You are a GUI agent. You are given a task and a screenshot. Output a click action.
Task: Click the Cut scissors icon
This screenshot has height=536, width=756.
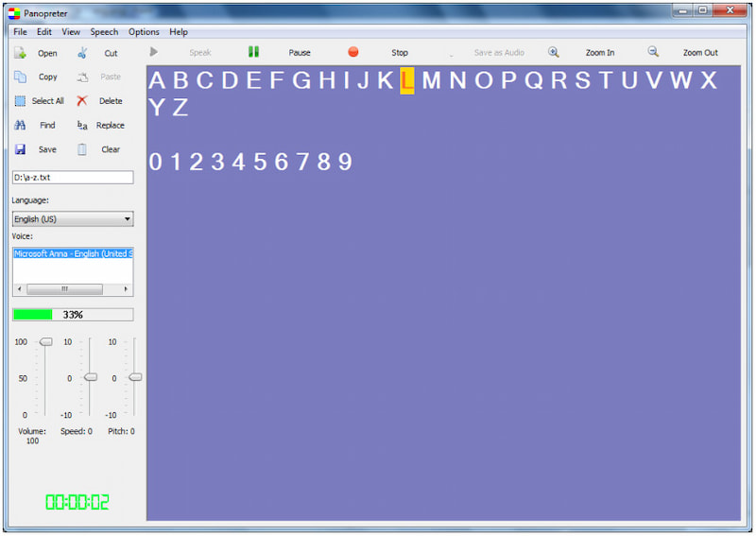(82, 53)
